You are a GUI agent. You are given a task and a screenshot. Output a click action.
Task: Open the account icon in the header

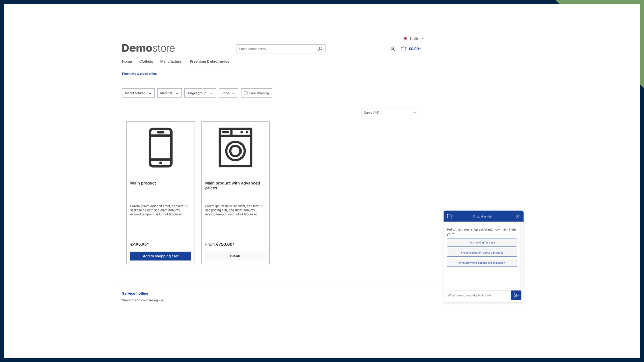[x=393, y=49]
